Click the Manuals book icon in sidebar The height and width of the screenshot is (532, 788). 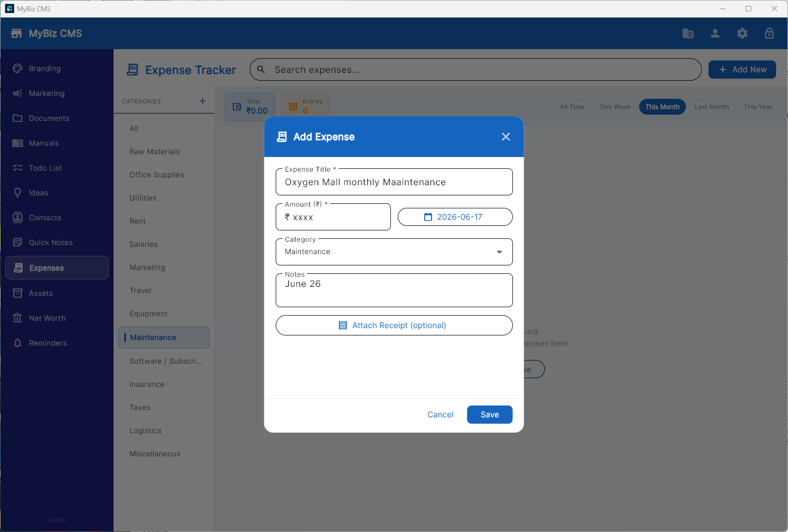[x=18, y=143]
